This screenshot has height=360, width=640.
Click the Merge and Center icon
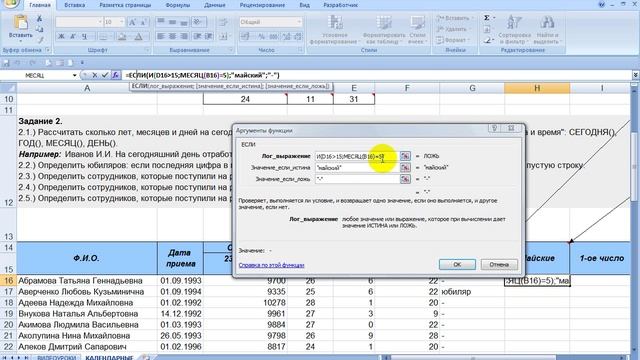[x=223, y=37]
